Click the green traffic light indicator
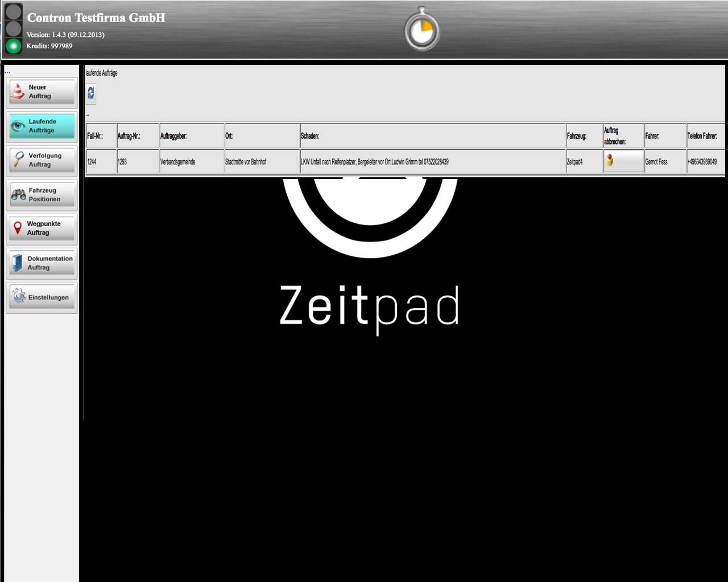Image resolution: width=728 pixels, height=582 pixels. pyautogui.click(x=13, y=45)
